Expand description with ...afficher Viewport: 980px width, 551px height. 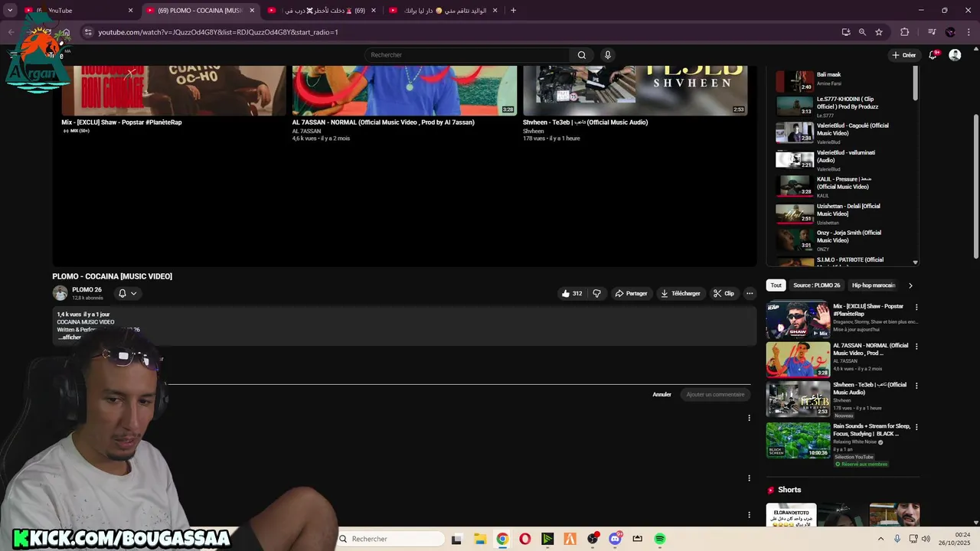[69, 337]
